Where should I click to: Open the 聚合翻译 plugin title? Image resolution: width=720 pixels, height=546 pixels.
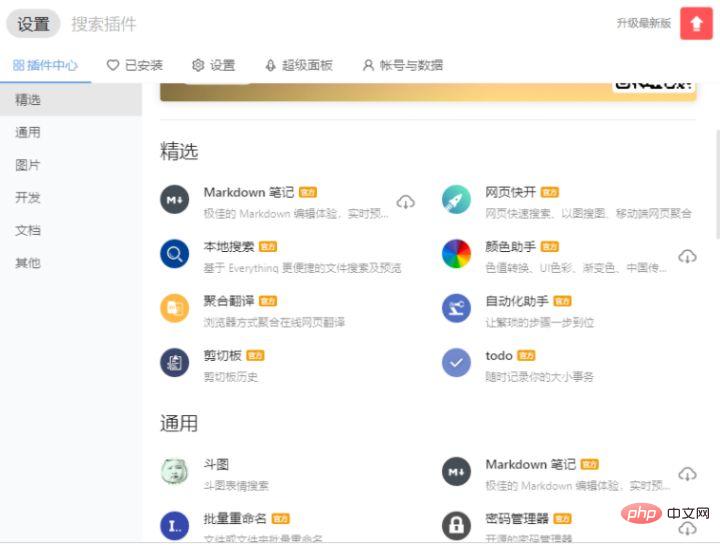pyautogui.click(x=229, y=301)
